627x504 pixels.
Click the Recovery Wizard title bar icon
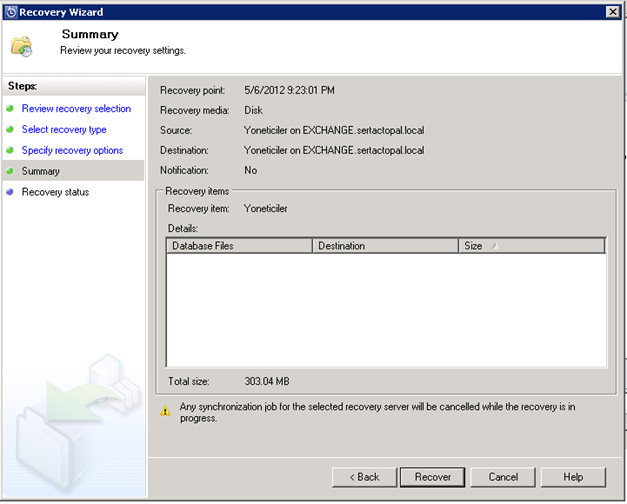(x=11, y=12)
